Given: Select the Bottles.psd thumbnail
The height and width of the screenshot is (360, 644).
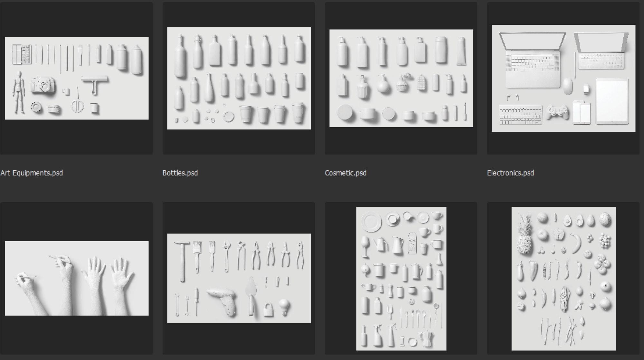Looking at the screenshot, I should tap(239, 78).
